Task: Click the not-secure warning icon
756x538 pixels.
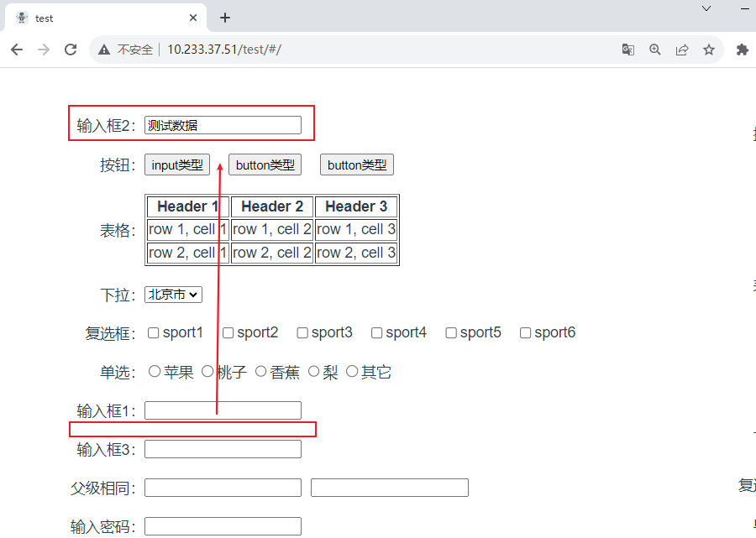Action: 104,50
